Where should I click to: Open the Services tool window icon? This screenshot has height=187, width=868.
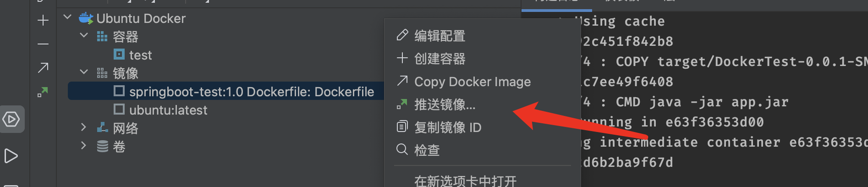pos(11,119)
